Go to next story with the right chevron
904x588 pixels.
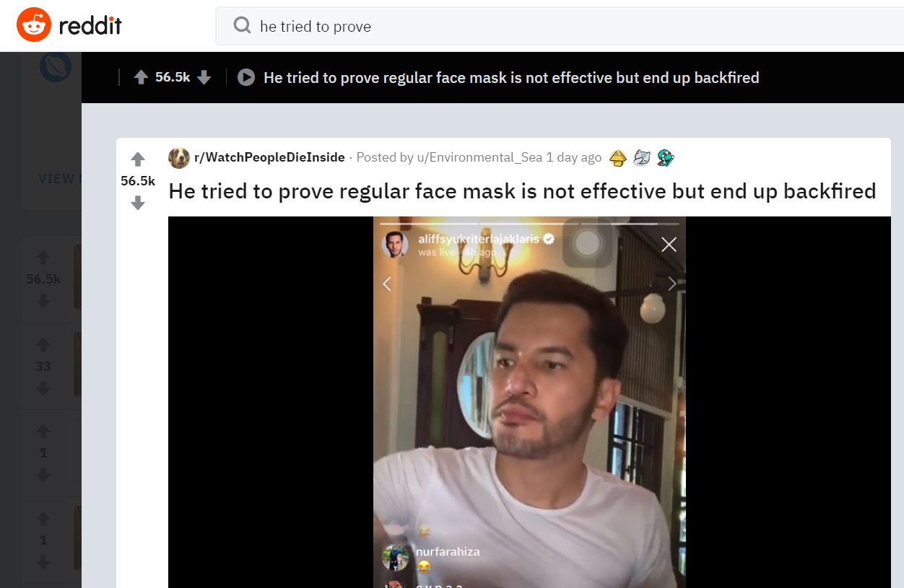(x=672, y=284)
